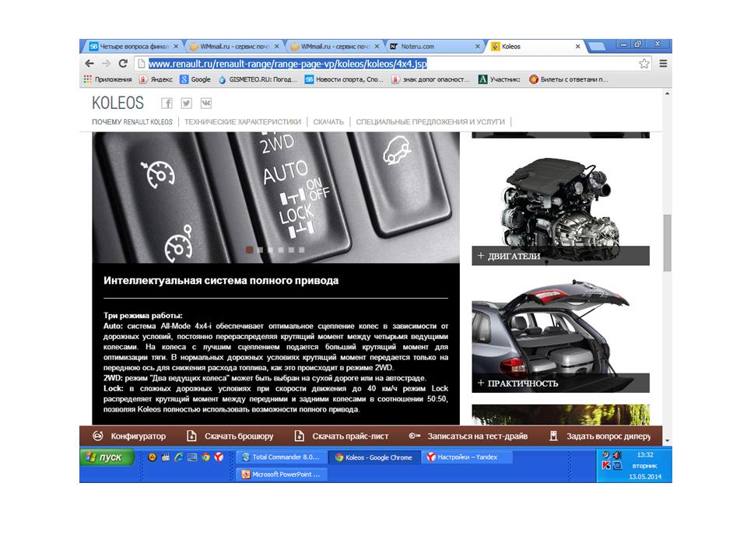The height and width of the screenshot is (560, 747).
Task: Launch Internet Explorer from quick launch
Action: pyautogui.click(x=179, y=457)
